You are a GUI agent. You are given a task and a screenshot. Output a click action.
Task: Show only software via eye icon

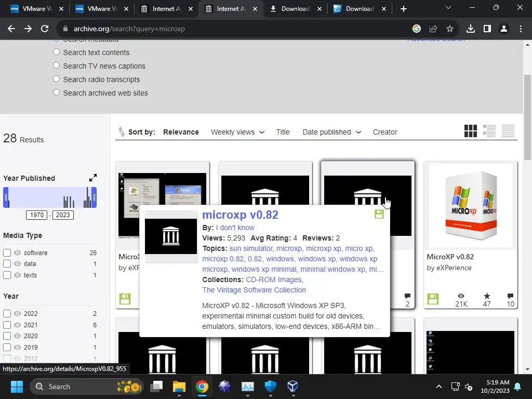[x=17, y=253]
